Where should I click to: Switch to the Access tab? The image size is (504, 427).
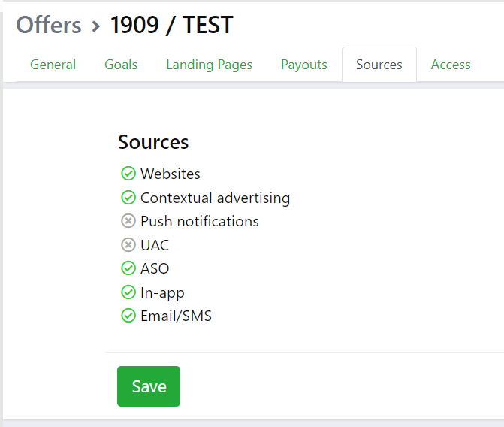(x=451, y=65)
